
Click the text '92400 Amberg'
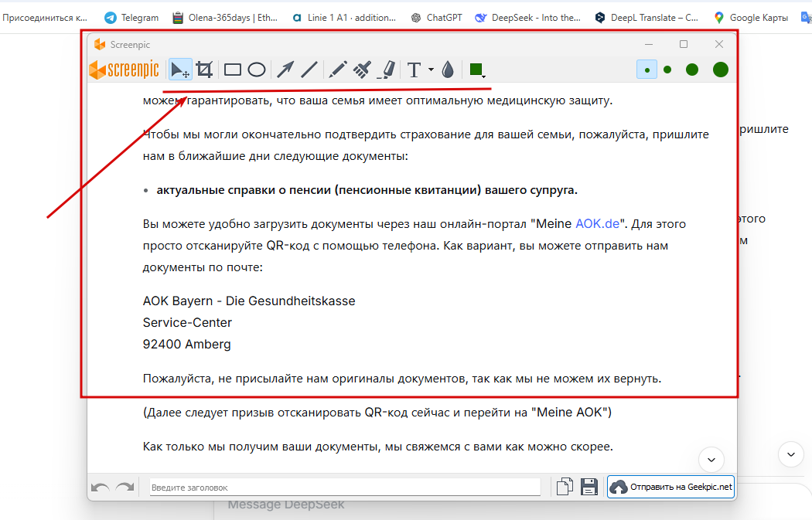pos(187,344)
